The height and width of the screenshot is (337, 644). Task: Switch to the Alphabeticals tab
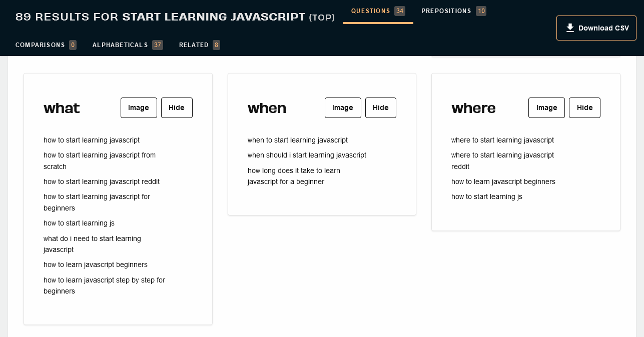(128, 45)
